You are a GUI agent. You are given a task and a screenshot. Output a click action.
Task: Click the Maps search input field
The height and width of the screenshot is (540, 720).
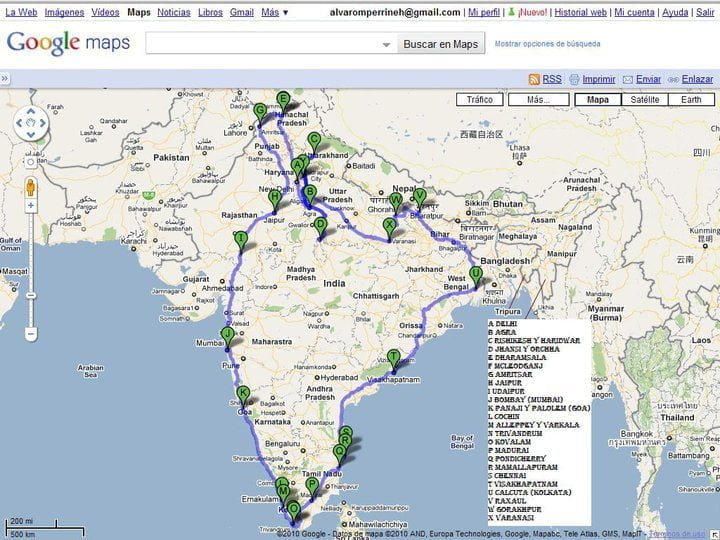pyautogui.click(x=262, y=45)
